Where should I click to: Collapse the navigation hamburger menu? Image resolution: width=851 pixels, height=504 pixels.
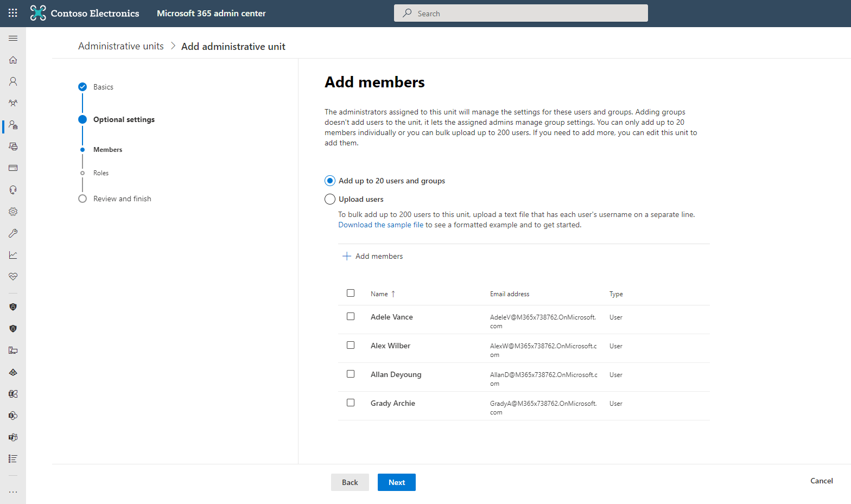(x=13, y=39)
